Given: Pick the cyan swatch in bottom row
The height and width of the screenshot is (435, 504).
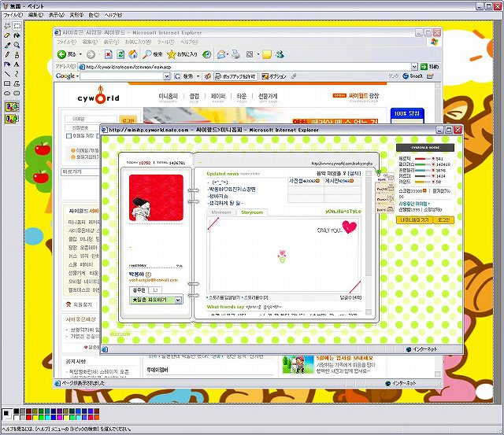Looking at the screenshot, I should tap(47, 418).
